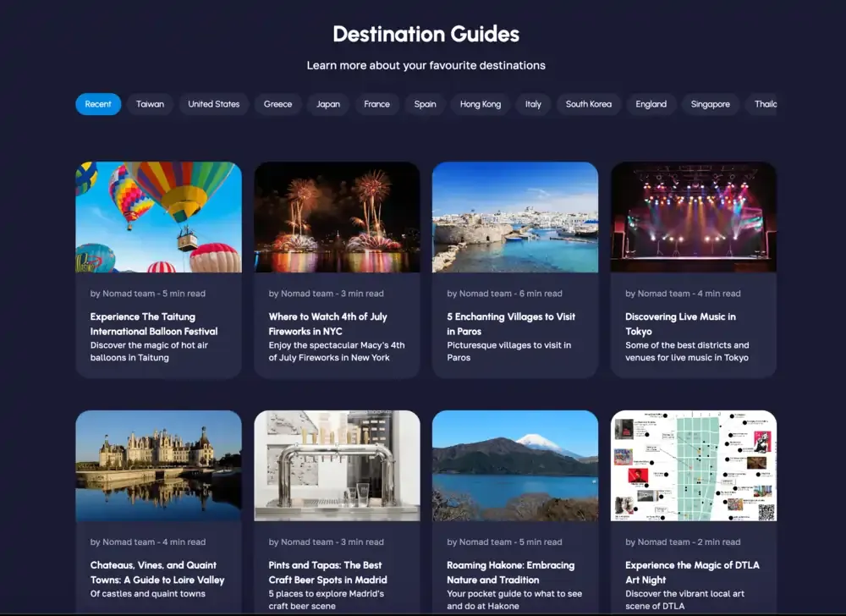This screenshot has height=616, width=846.
Task: Click 'Enjoy the spectacular Macy's 4th' description
Action: [x=337, y=351]
